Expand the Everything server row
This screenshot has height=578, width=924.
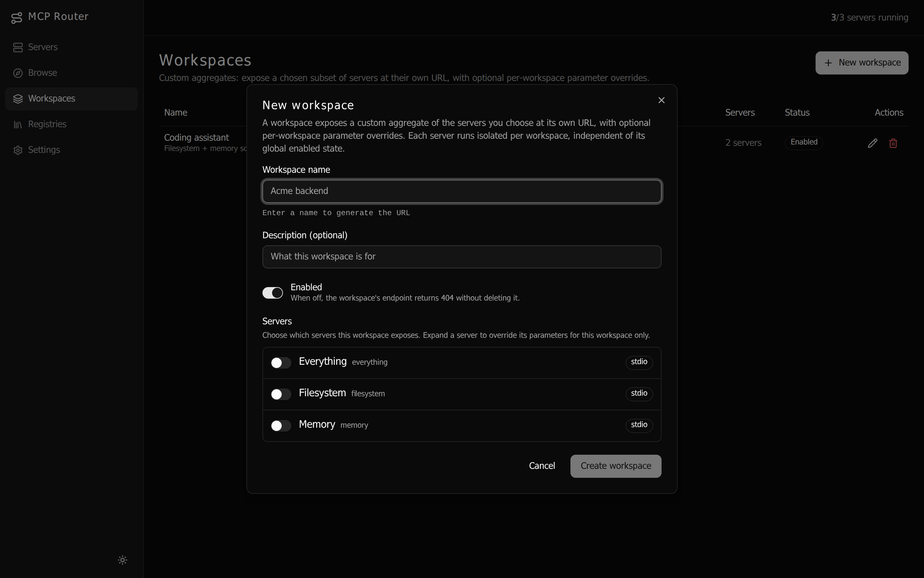[462, 363]
